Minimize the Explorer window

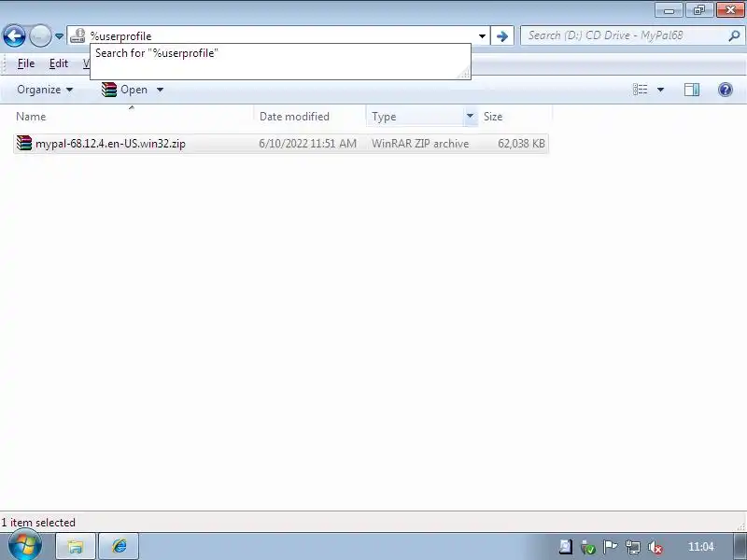click(x=669, y=10)
